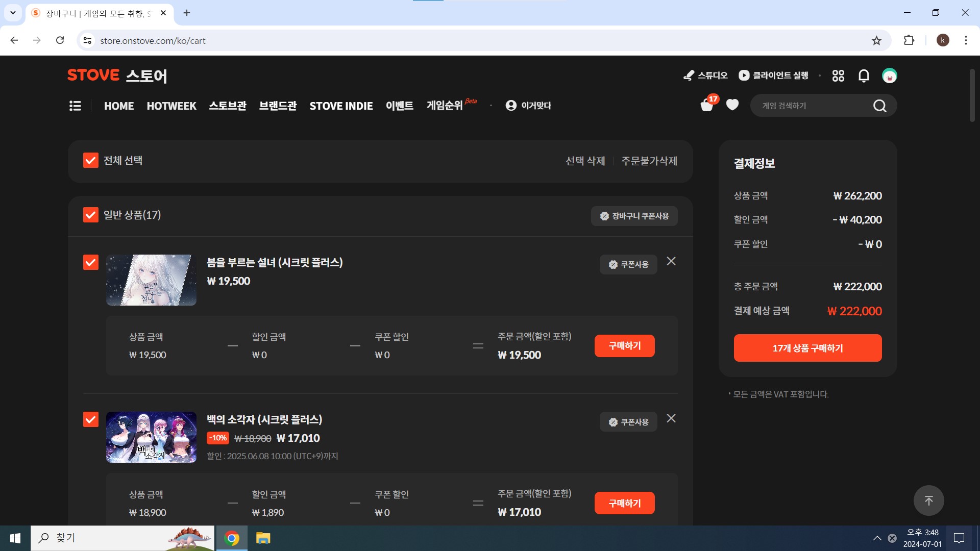Open File Explorer from taskbar
The height and width of the screenshot is (551, 980).
tap(263, 538)
